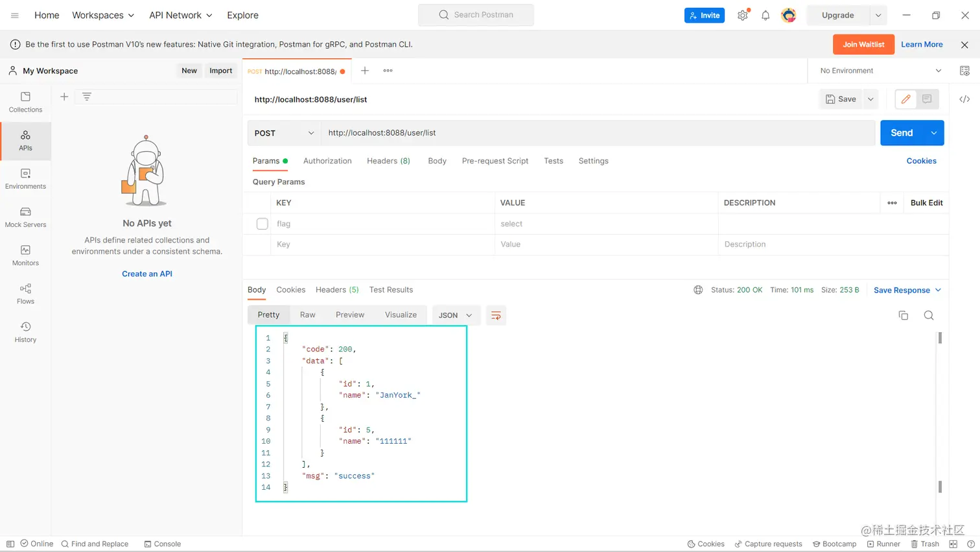The height and width of the screenshot is (552, 980).
Task: Click Join Waitlist
Action: click(863, 45)
